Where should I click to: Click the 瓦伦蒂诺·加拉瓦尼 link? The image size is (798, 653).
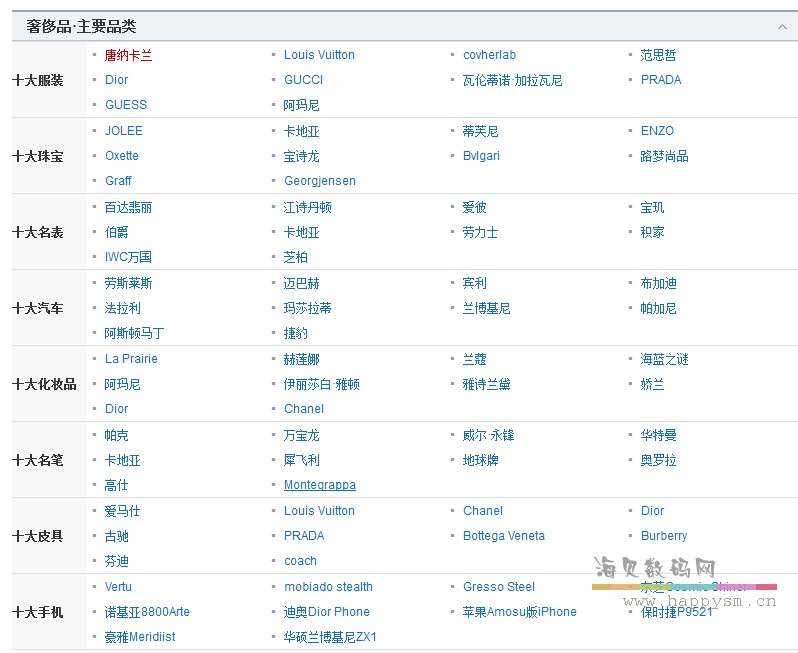[x=512, y=80]
